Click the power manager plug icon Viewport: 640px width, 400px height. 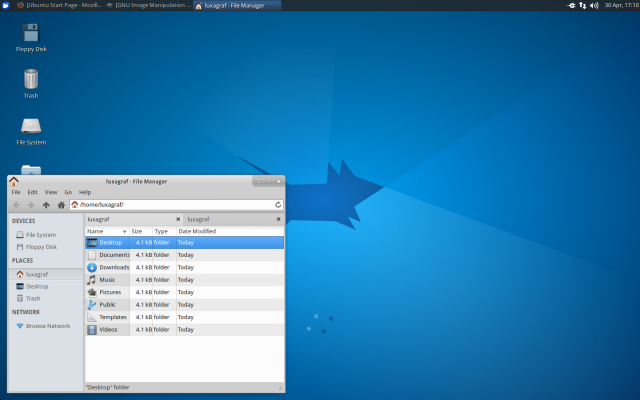click(571, 5)
